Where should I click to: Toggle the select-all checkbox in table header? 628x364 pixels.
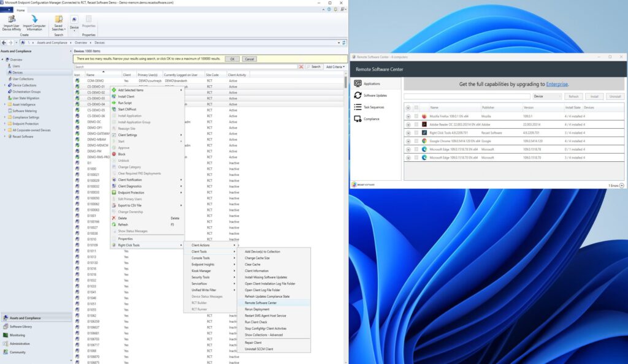[x=416, y=107]
